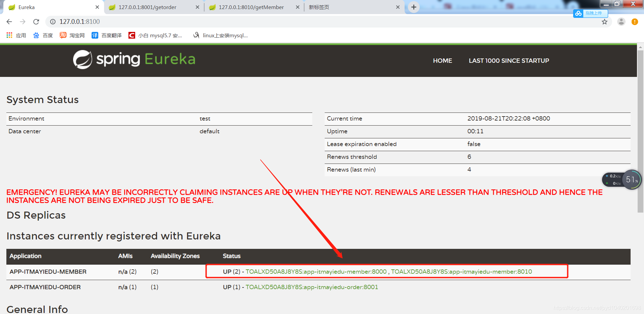The width and height of the screenshot is (644, 314).
Task: Open the 淘宝网 bookmark
Action: click(x=72, y=35)
